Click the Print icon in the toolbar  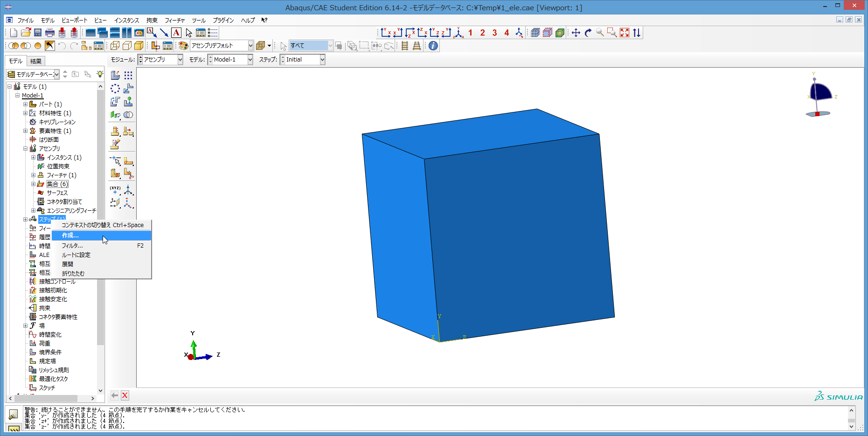[x=50, y=33]
